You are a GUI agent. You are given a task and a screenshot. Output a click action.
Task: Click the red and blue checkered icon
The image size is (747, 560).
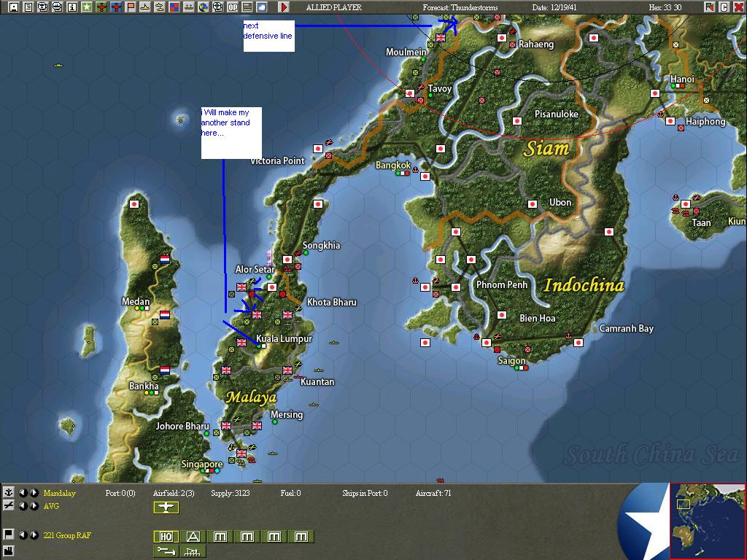[x=174, y=7]
